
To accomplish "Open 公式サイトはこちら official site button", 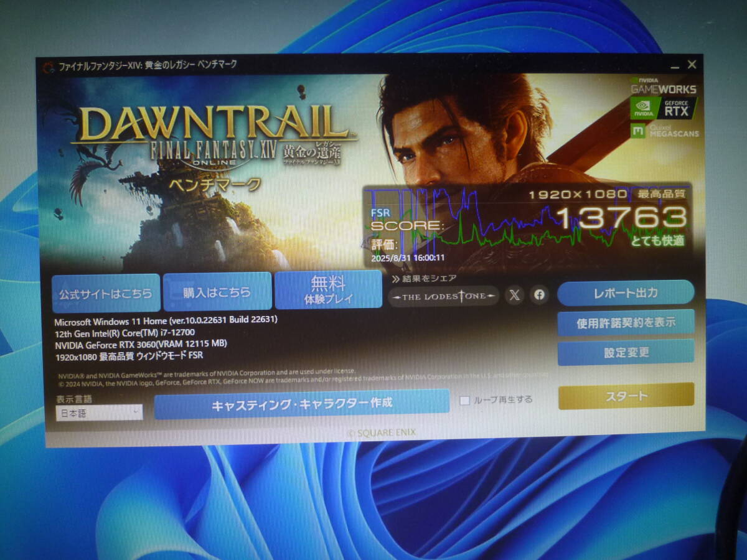I will 106,293.
